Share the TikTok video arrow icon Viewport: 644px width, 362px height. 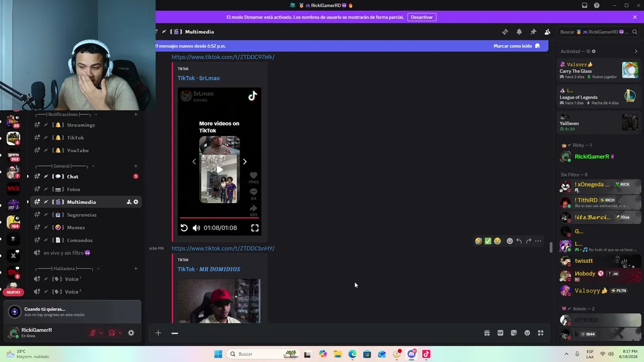coord(253,208)
